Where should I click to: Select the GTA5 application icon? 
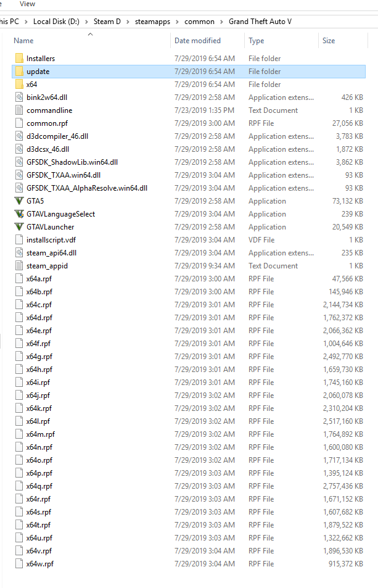pyautogui.click(x=19, y=201)
